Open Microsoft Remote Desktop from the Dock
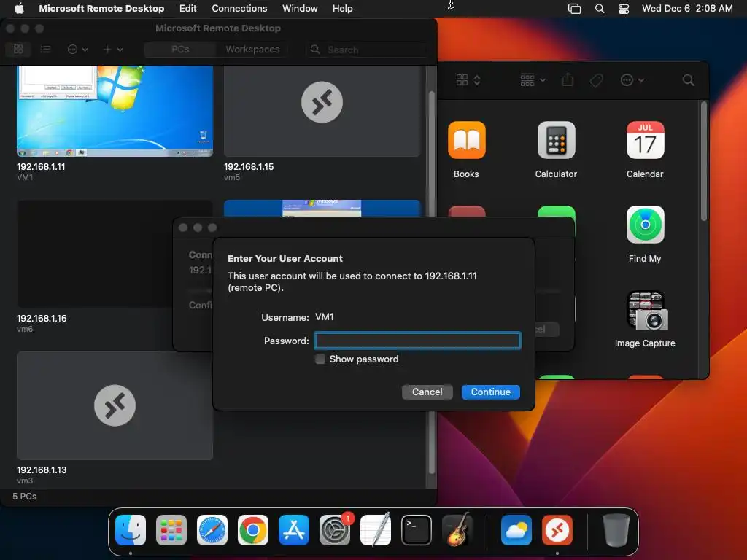This screenshot has width=747, height=560. point(557,530)
